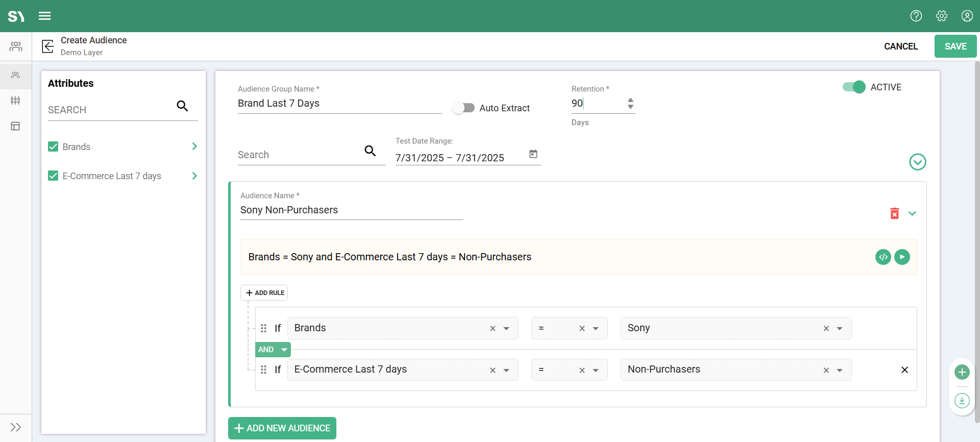Run the audience rule play button
The image size is (980, 442).
coord(902,257)
